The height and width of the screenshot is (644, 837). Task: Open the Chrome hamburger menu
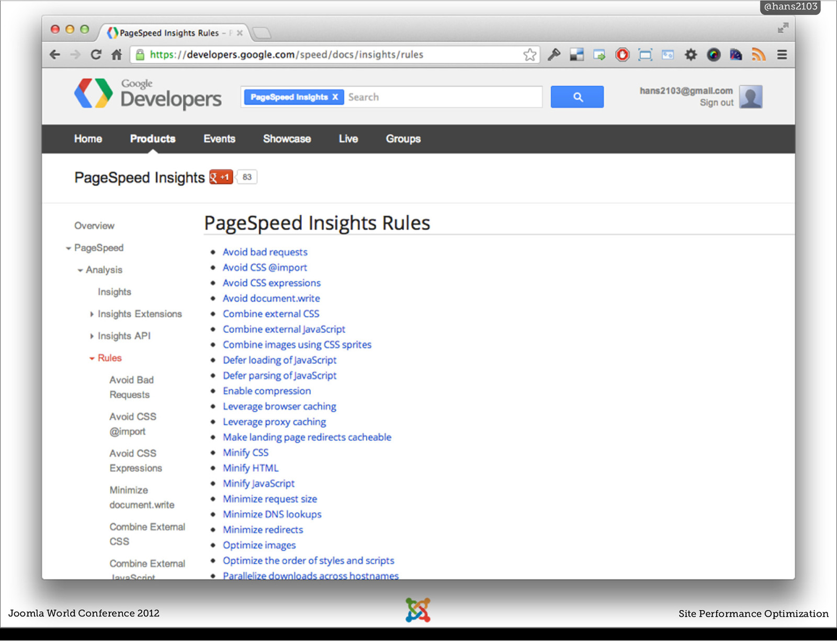(782, 54)
